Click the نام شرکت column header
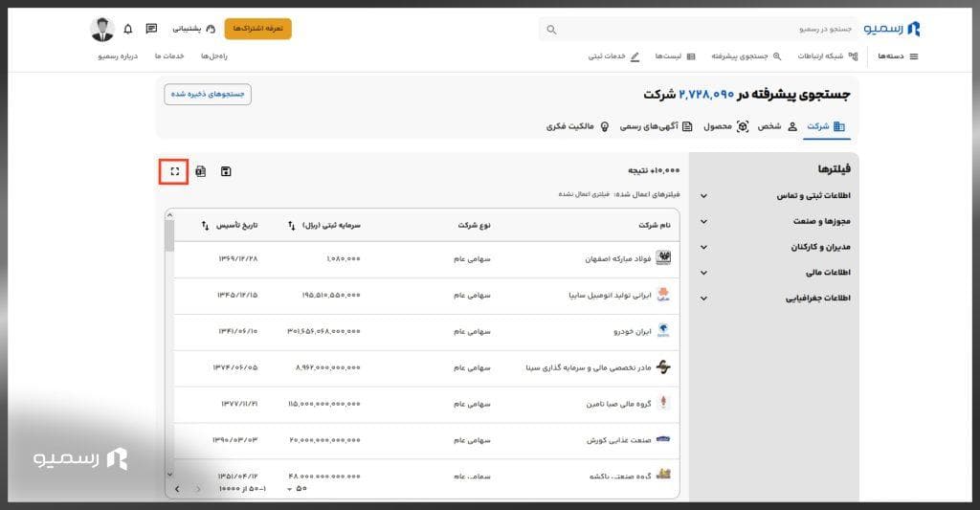 coord(655,225)
